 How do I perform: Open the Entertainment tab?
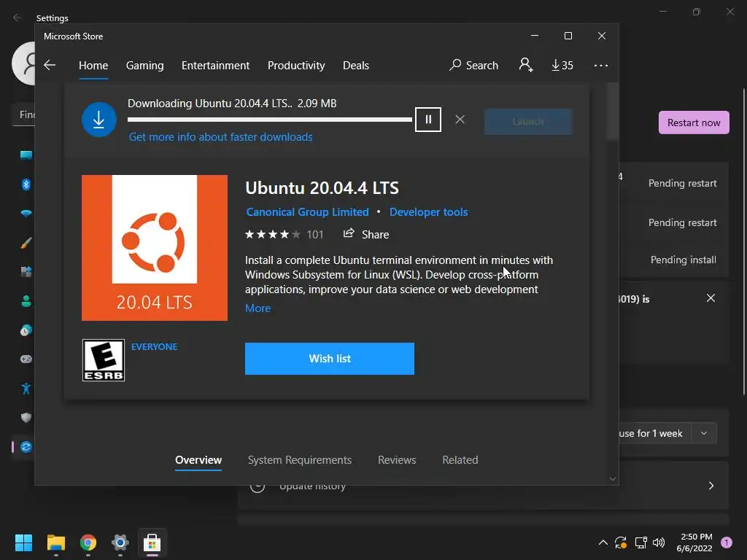pyautogui.click(x=215, y=65)
